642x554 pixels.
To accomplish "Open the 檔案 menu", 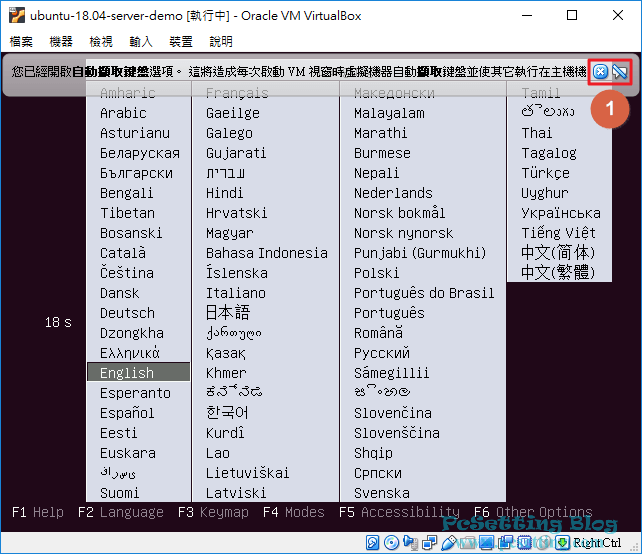I will (21, 42).
